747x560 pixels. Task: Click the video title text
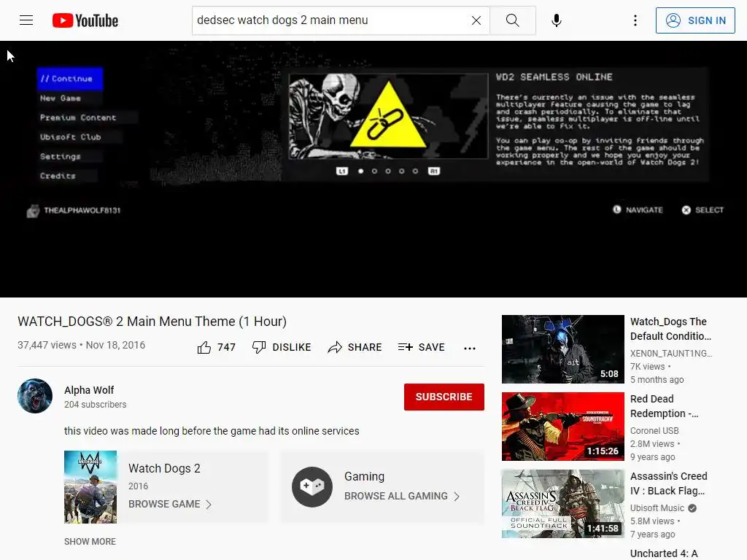(152, 322)
